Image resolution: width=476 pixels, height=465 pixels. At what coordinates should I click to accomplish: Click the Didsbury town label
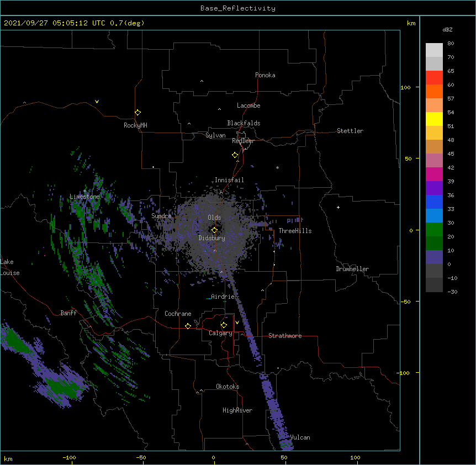[211, 238]
